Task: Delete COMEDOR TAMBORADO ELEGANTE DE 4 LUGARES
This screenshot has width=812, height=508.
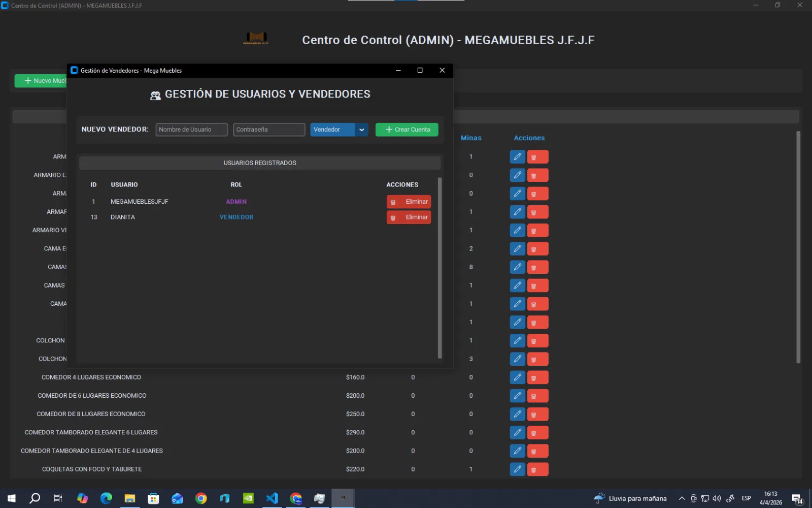Action: (x=537, y=451)
